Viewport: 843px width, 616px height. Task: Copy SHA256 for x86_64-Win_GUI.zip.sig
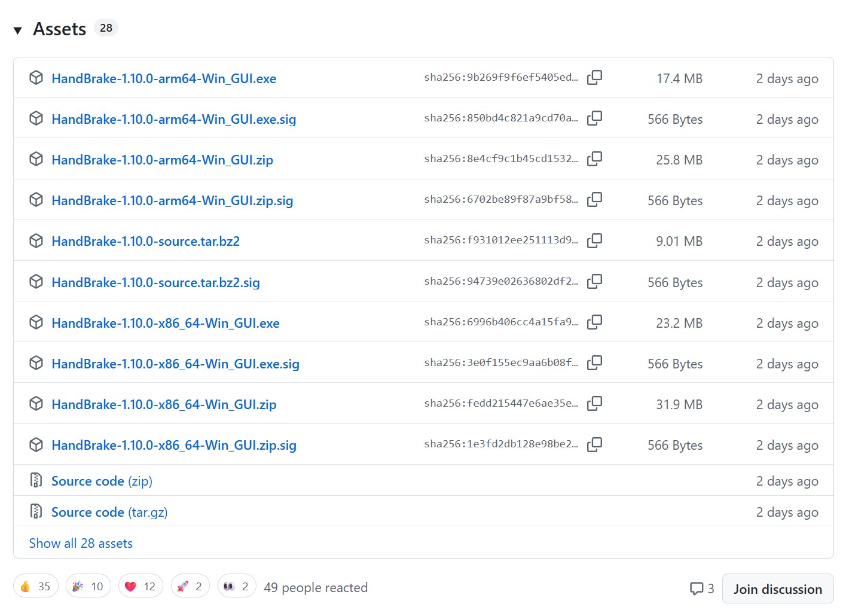tap(594, 444)
